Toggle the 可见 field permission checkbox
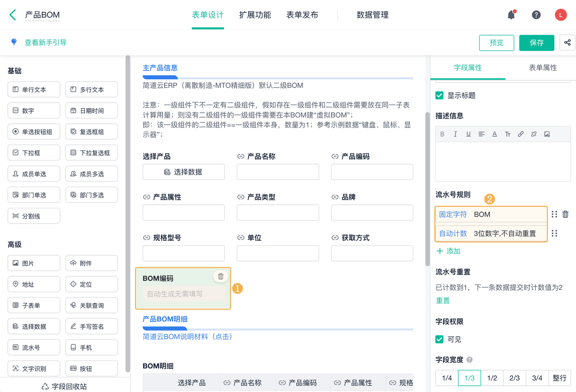This screenshot has height=392, width=576. tap(439, 339)
